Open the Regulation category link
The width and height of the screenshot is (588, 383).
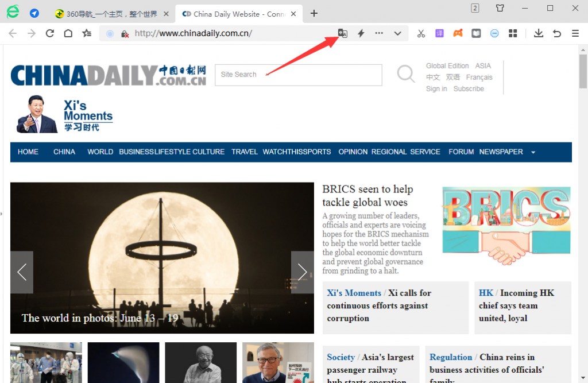click(451, 357)
